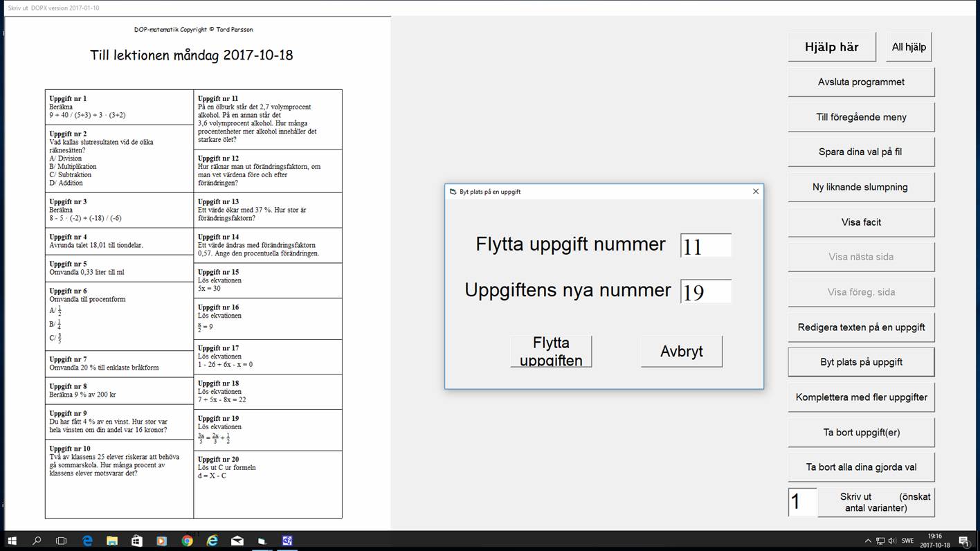
Task: Click the 'Uppgiftens nya nummer' input field
Action: (706, 291)
